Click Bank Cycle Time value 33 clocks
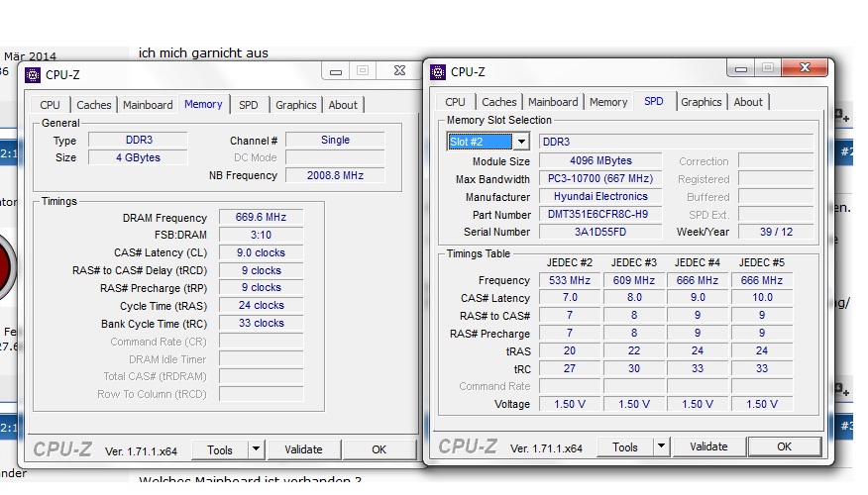Screen dimensions: 868x495 [262, 323]
